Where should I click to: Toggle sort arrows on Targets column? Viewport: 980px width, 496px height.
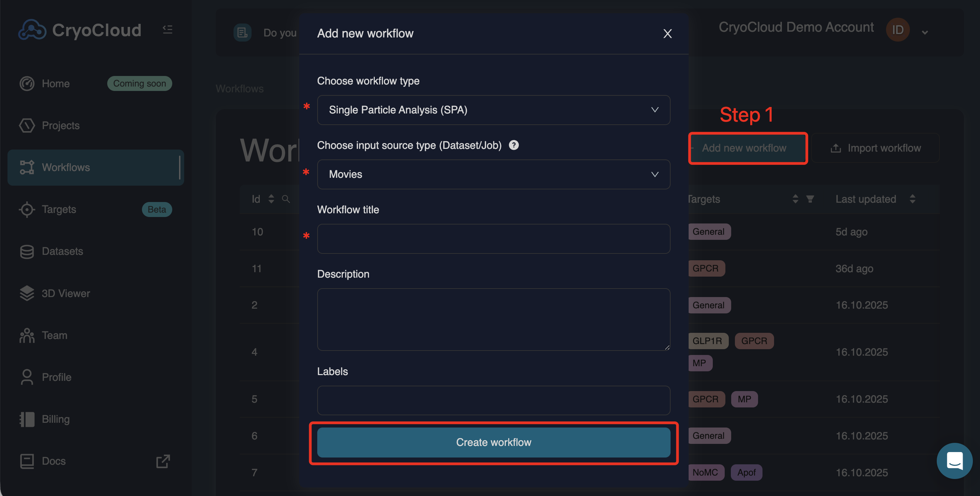pos(795,199)
